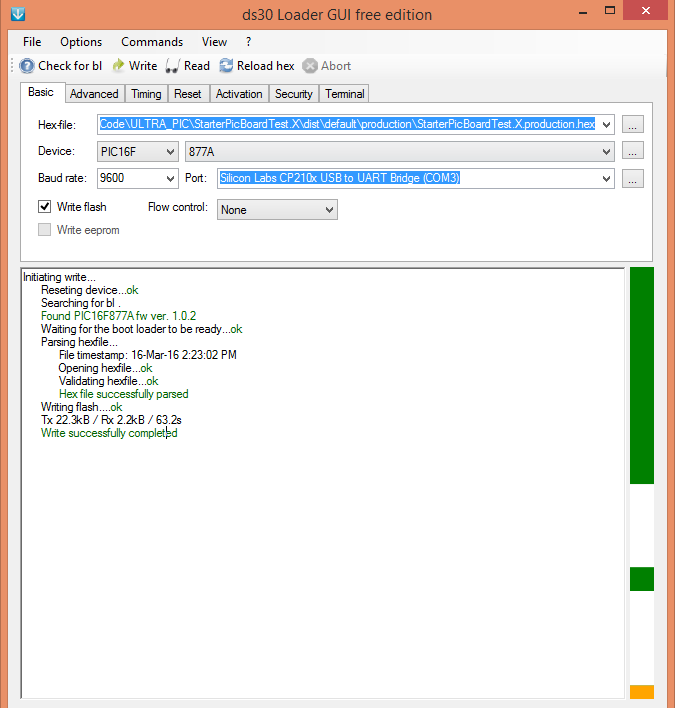Switch to the Timing tab
The image size is (675, 708).
tap(146, 94)
